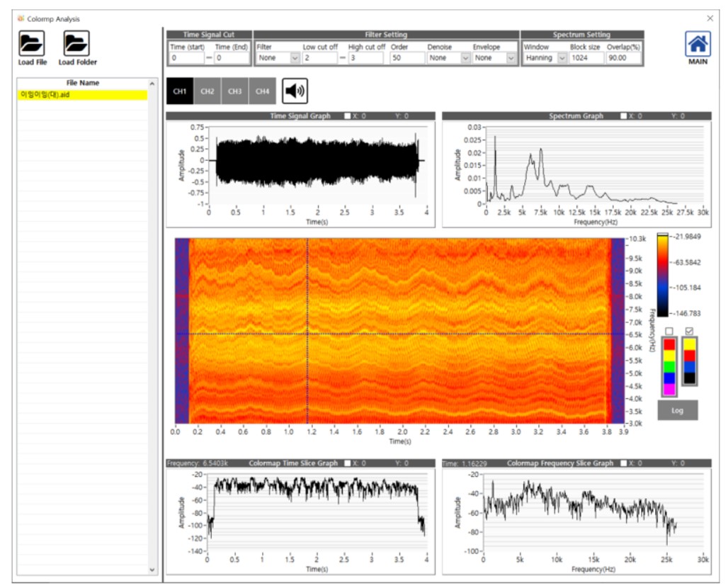Uncheck the yellow-red-blue-black palette checkbox
728x586 pixels.
(x=690, y=332)
